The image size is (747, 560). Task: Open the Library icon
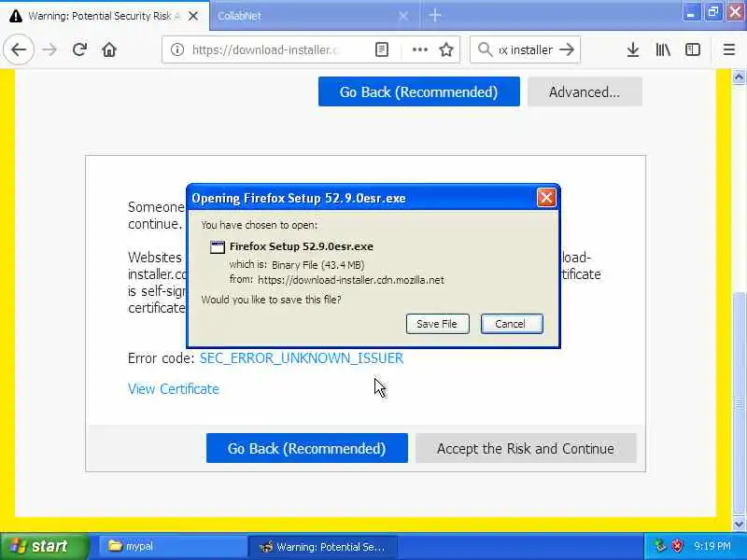(x=663, y=49)
